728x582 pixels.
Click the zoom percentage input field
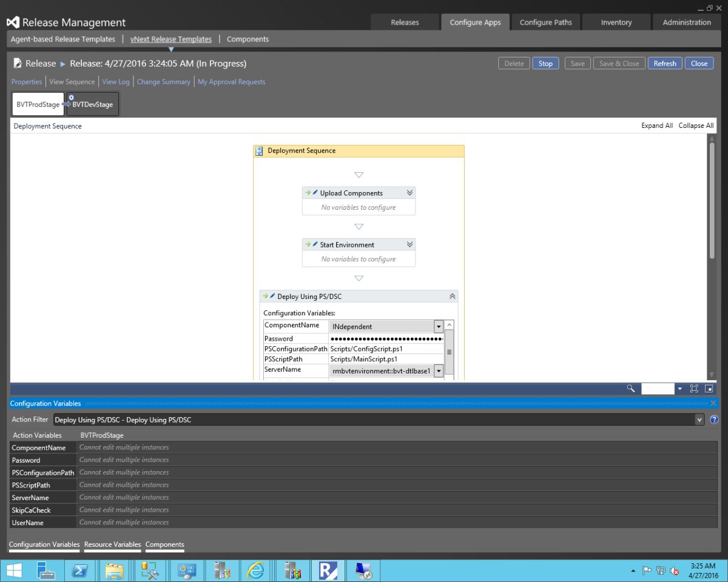pyautogui.click(x=658, y=389)
